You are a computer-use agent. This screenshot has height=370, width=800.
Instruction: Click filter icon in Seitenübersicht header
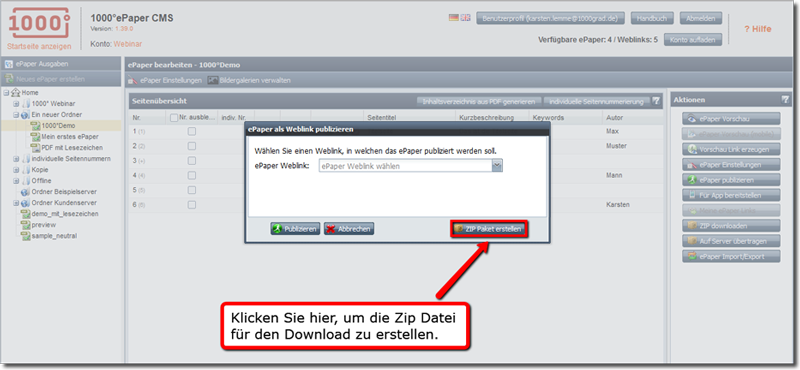click(x=656, y=102)
